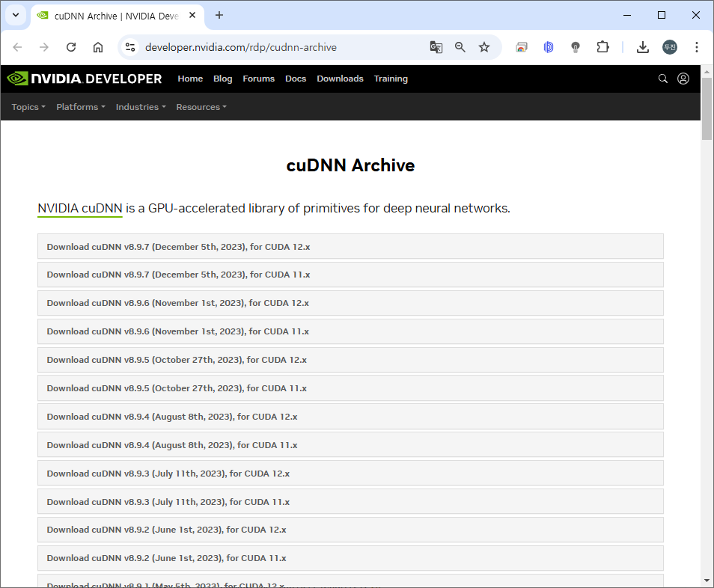Open a new browser tab
This screenshot has height=588, width=714.
[x=219, y=16]
